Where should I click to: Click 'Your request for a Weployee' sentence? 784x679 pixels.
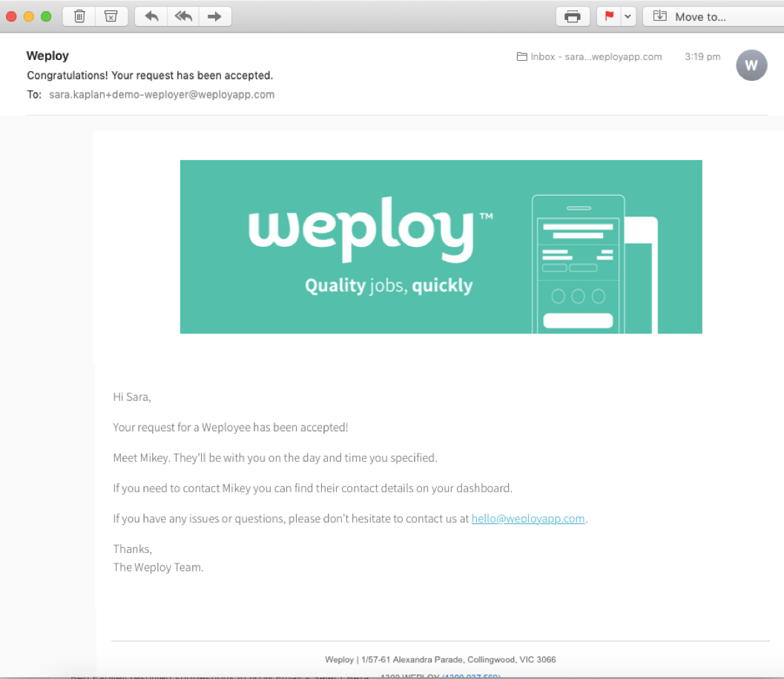(231, 428)
